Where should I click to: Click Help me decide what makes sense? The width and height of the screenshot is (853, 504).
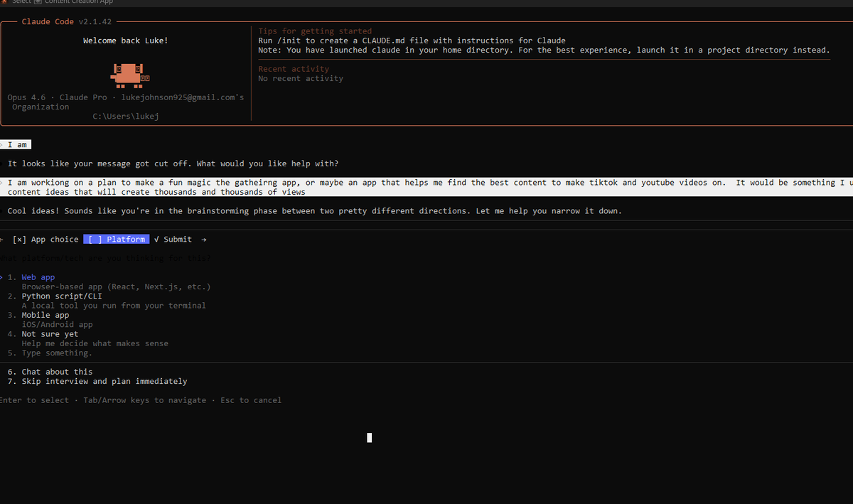[95, 343]
